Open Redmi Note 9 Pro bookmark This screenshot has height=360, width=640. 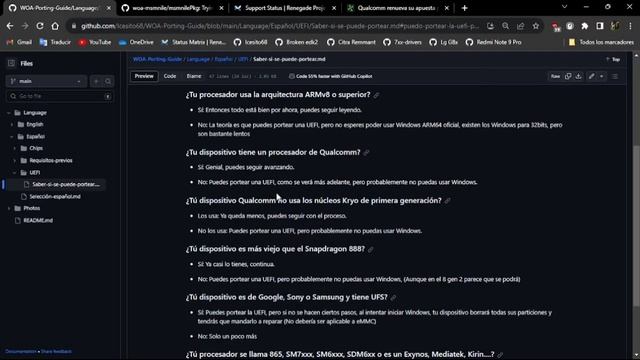coord(493,42)
